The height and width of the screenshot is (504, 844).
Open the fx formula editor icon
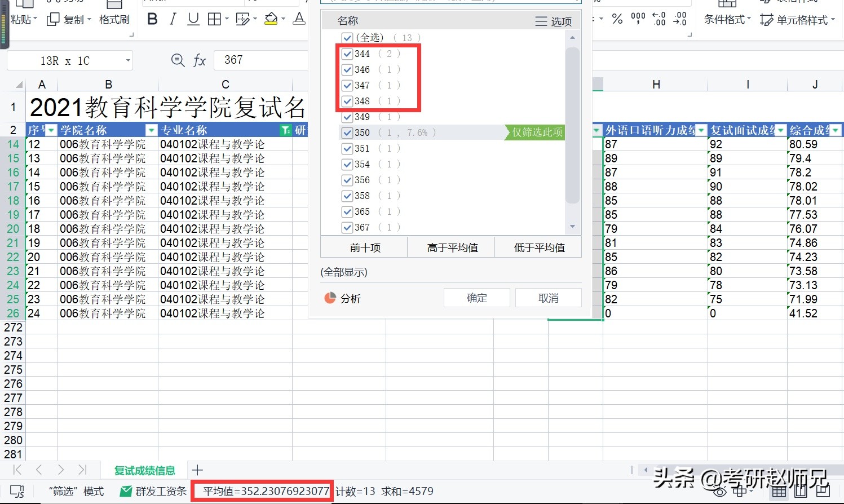tap(201, 60)
